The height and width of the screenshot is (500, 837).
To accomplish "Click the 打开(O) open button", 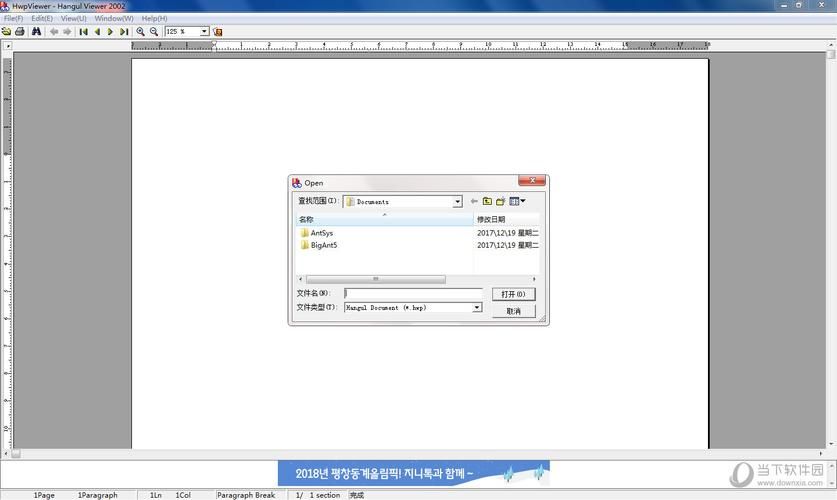I will click(x=514, y=294).
